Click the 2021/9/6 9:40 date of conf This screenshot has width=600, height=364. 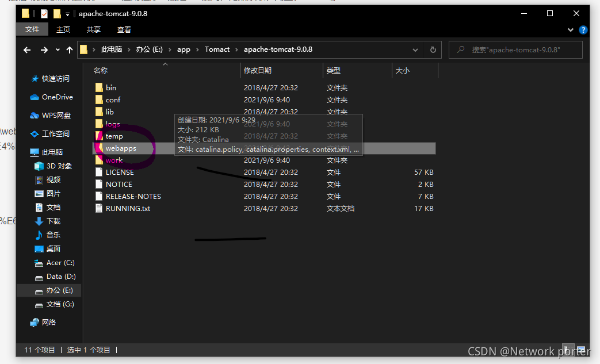(267, 100)
